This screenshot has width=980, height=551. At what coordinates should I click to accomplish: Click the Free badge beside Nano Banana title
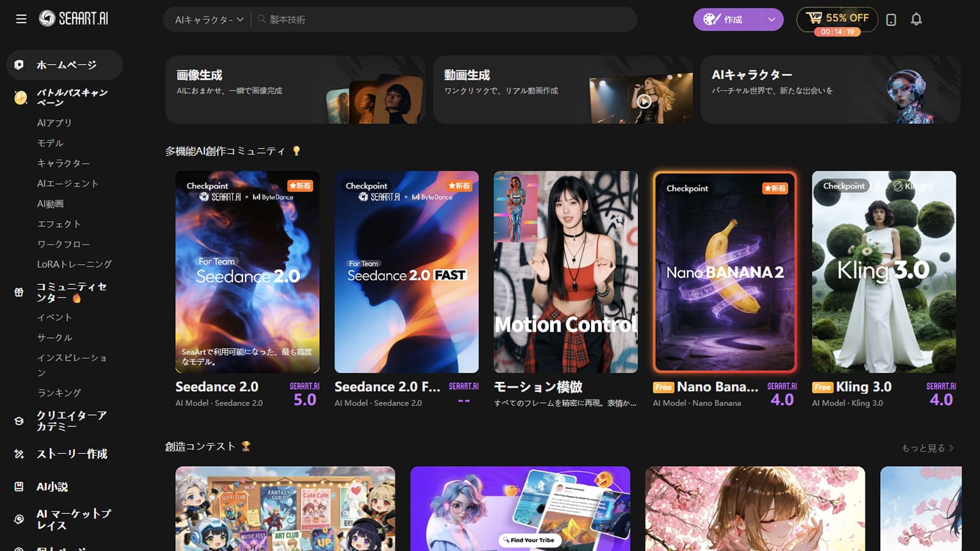click(x=663, y=387)
